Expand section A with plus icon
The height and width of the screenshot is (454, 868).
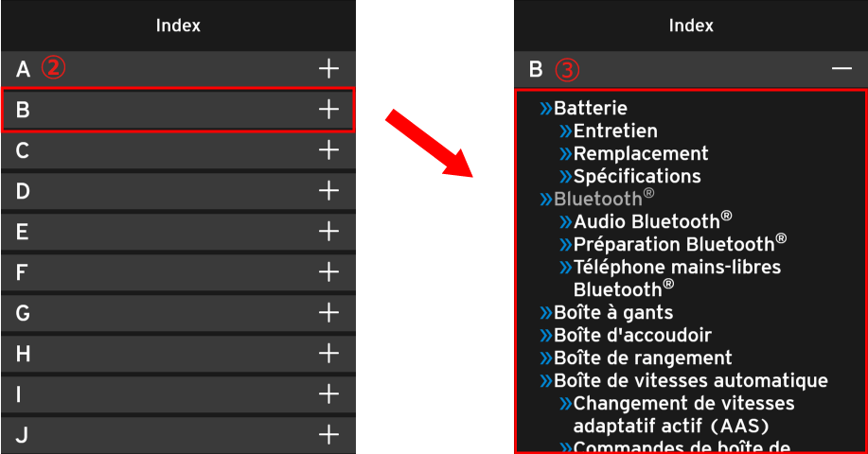point(328,68)
